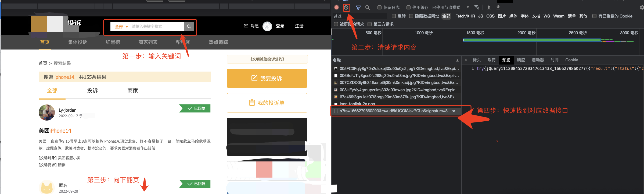Open 美团iPhone14 complaint title
Image resolution: width=644 pixels, height=194 pixels.
point(55,131)
